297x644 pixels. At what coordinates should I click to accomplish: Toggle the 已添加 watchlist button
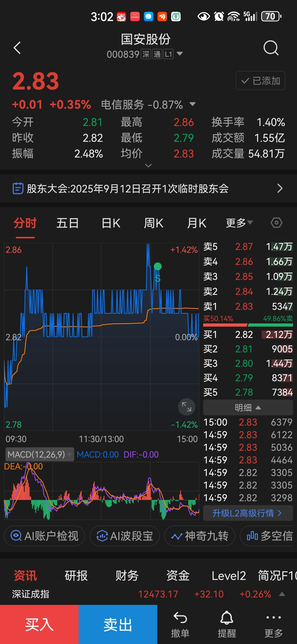260,81
